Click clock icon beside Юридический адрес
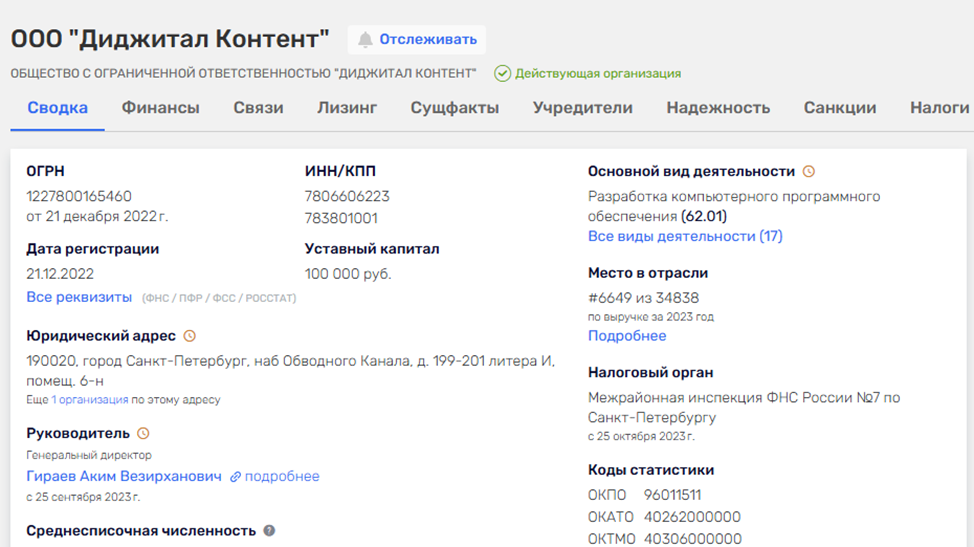 189,336
